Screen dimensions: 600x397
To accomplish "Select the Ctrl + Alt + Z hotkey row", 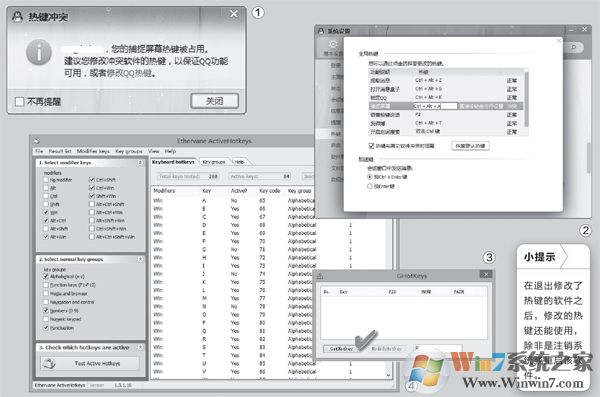I will [446, 80].
